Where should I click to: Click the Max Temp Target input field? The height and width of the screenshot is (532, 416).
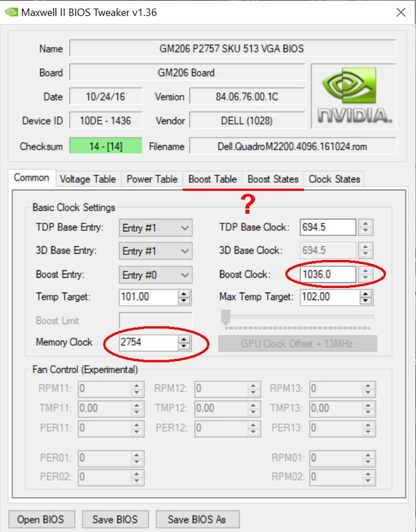[330, 297]
